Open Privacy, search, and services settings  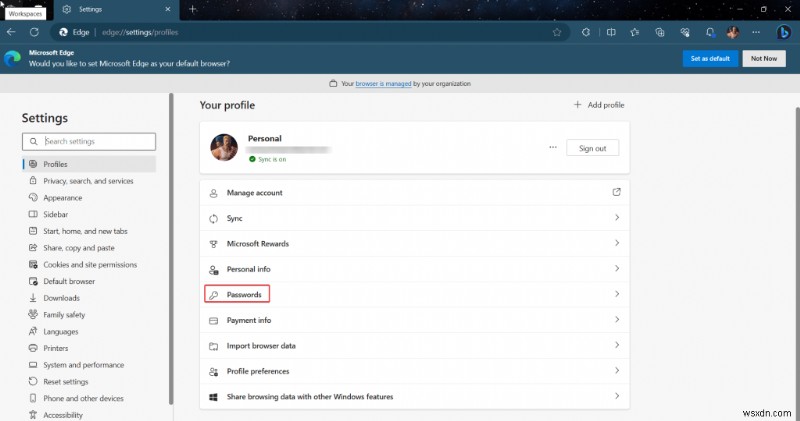tap(89, 181)
